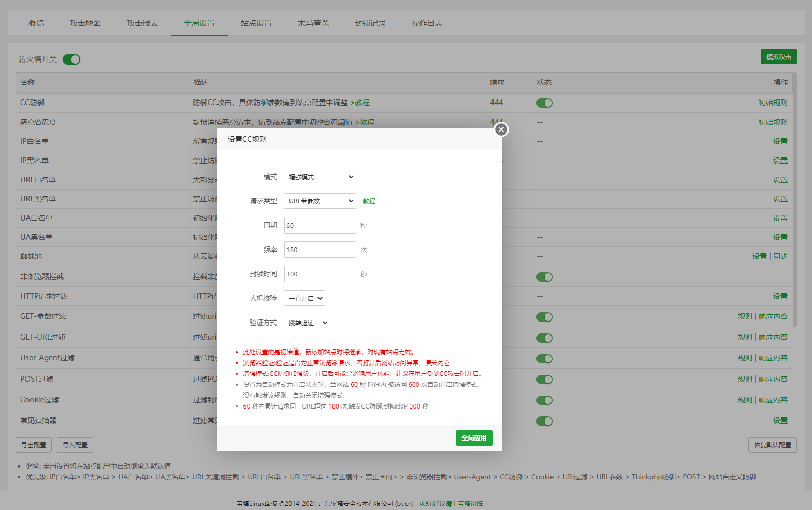This screenshot has width=812, height=510.
Task: Open the 木马查杀 tab
Action: (313, 23)
